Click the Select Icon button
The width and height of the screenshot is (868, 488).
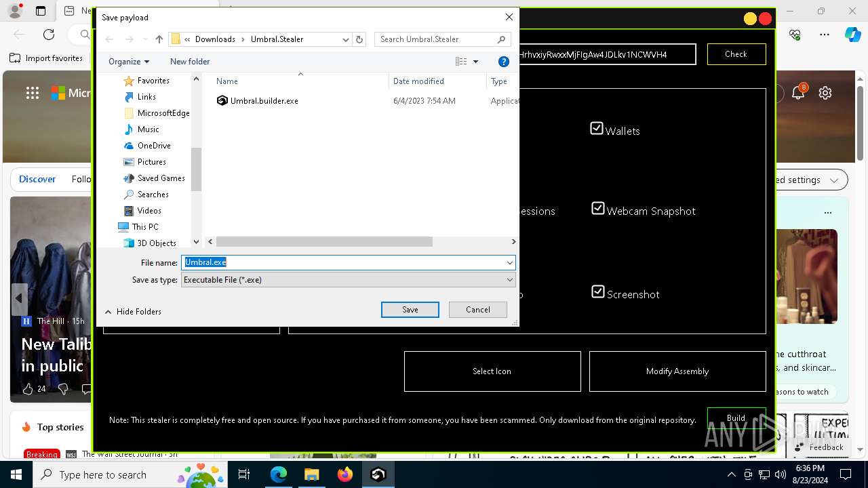coord(492,371)
